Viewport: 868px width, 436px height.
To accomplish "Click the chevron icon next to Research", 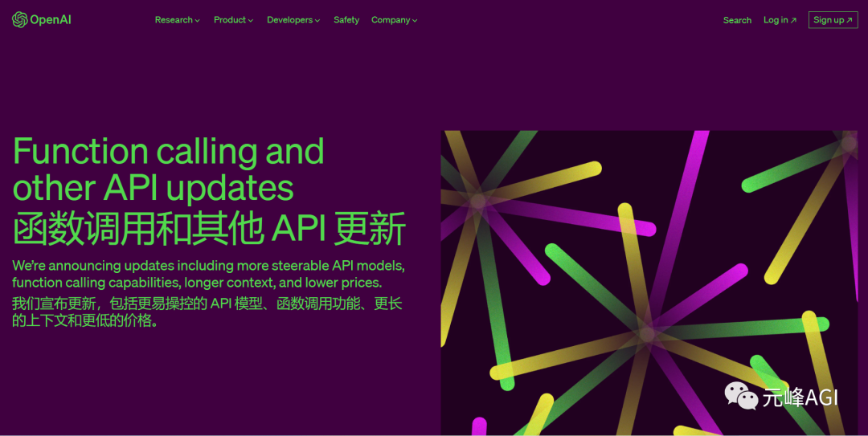I will (198, 21).
